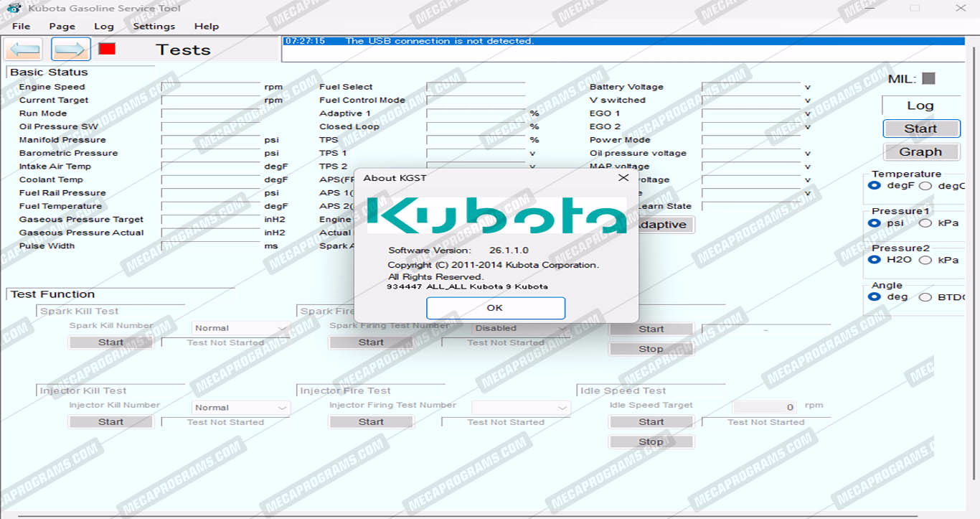Click the 'Closed Loop' label

click(x=349, y=126)
